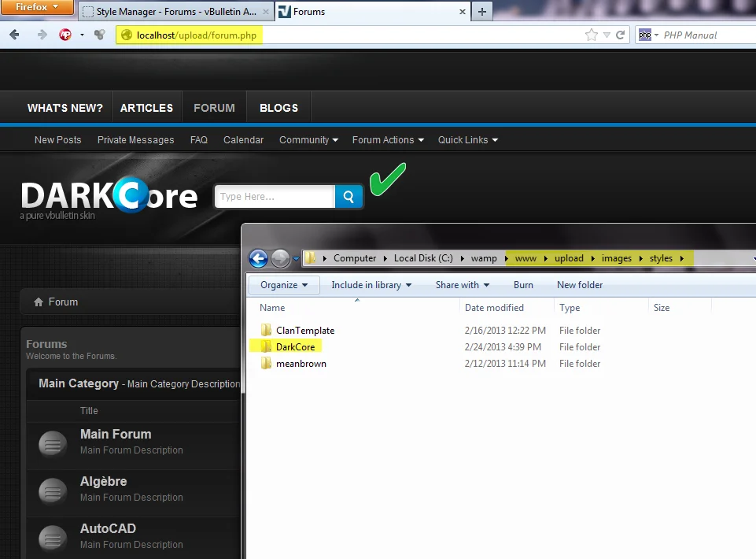This screenshot has height=559, width=756.
Task: Click the AutoCAD forum status icon
Action: (53, 539)
